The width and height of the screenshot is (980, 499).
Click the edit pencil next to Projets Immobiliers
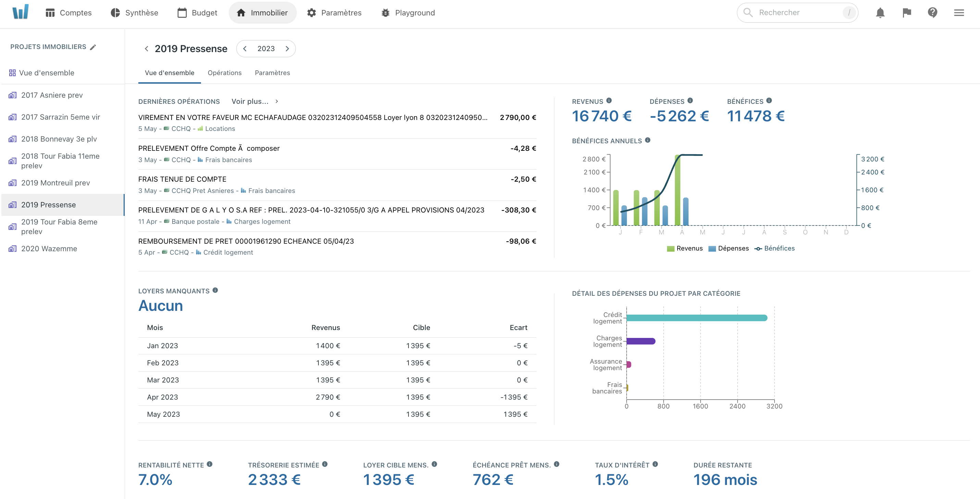pos(93,47)
